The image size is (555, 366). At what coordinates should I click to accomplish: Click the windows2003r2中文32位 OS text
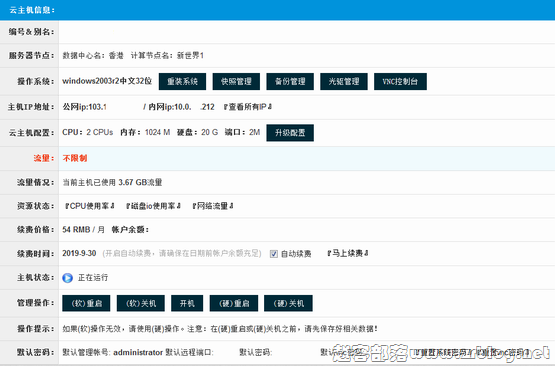pos(107,81)
